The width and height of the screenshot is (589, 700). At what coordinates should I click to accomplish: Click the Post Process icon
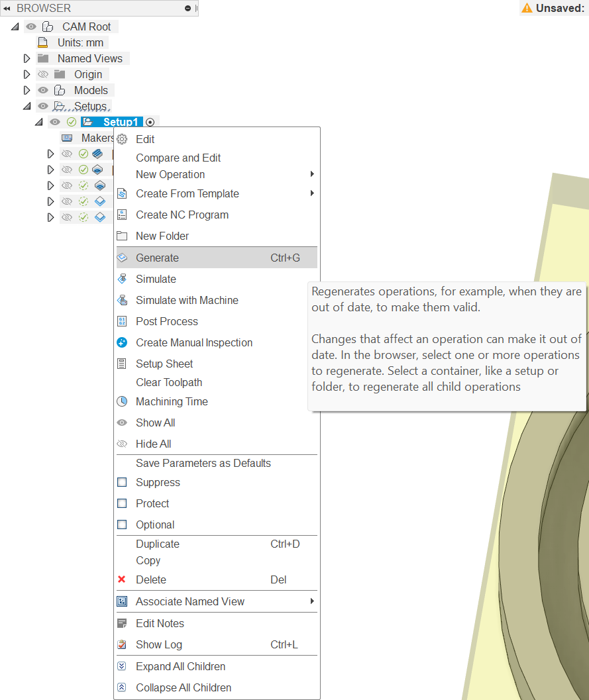click(x=122, y=321)
